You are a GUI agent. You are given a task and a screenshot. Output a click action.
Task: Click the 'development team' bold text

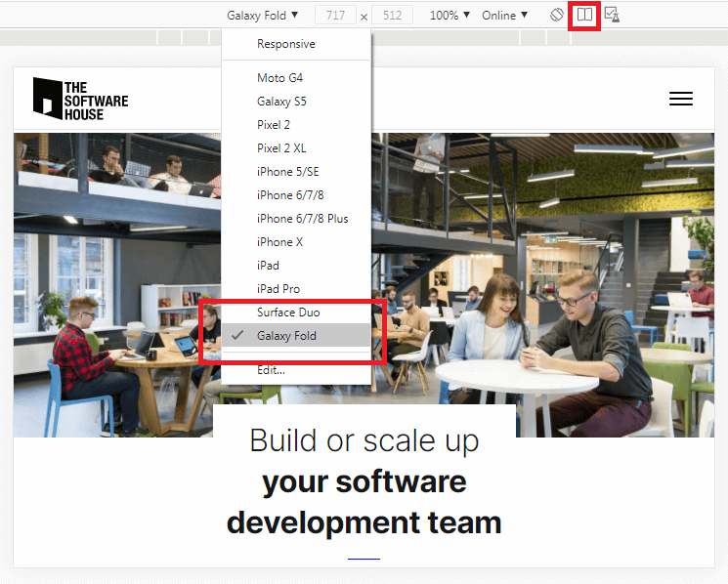tap(364, 522)
